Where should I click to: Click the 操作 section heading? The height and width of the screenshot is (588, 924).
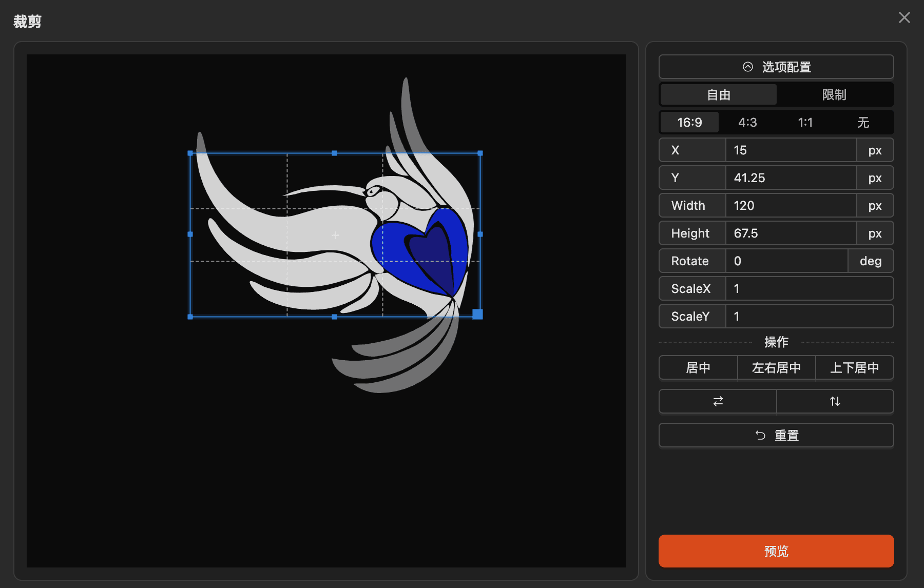tap(776, 342)
